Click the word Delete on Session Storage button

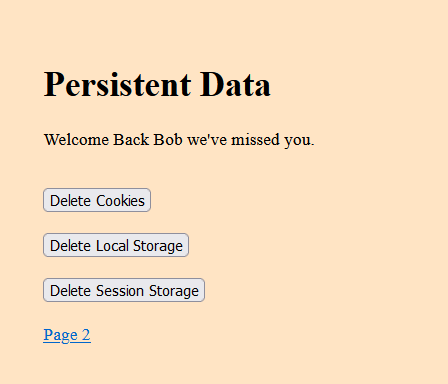coord(71,291)
